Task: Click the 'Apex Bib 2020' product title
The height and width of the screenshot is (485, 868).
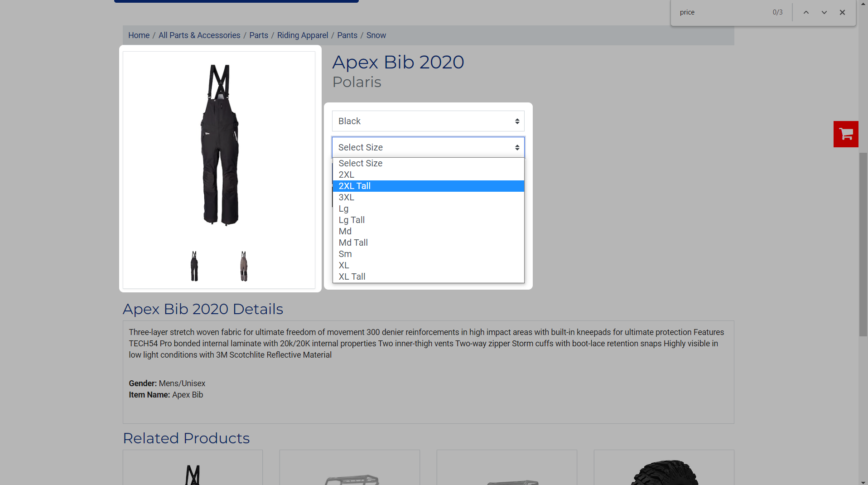Action: tap(398, 62)
